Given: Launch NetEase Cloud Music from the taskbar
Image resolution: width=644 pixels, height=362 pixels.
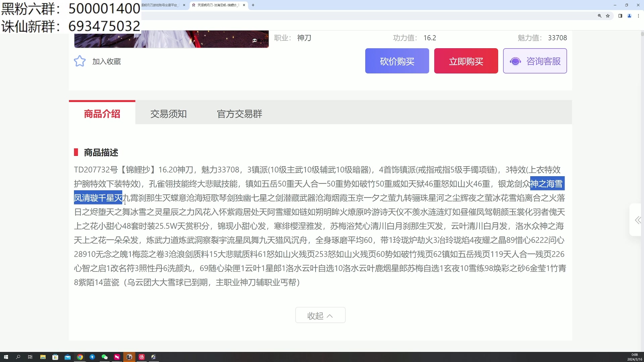Looking at the screenshot, I should point(141,357).
